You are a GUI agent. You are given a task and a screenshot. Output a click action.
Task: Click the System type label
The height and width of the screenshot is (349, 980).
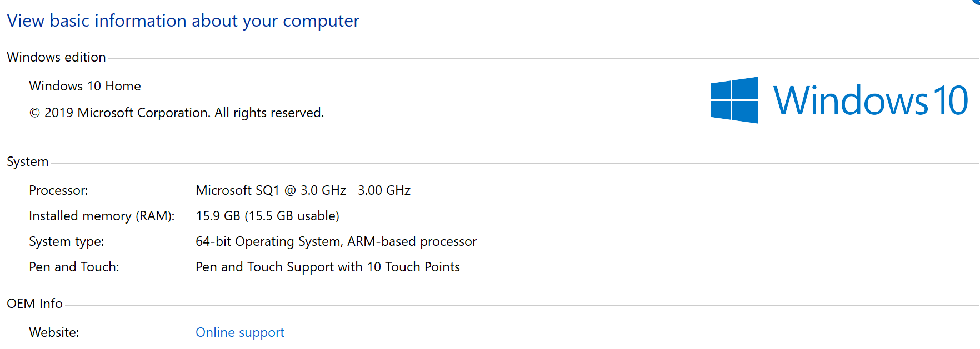click(x=67, y=241)
